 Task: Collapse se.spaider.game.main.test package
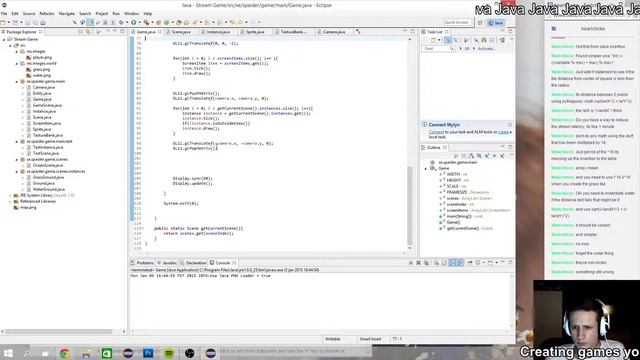pos(17,142)
